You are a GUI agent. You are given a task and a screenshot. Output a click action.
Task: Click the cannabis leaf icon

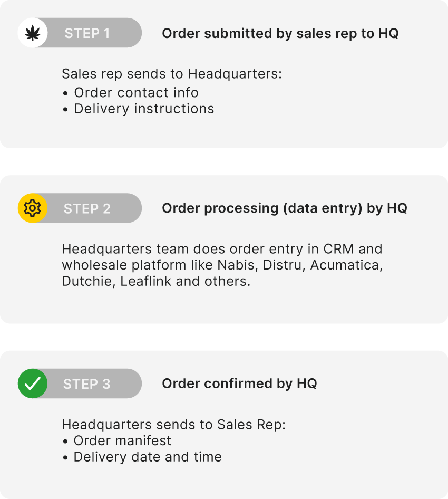[x=33, y=33]
